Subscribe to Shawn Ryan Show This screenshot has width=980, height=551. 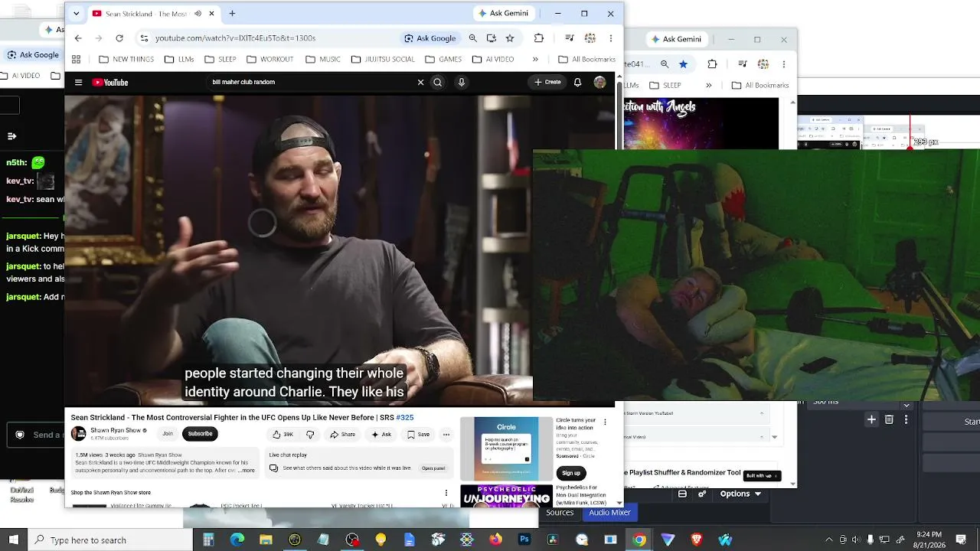(200, 434)
